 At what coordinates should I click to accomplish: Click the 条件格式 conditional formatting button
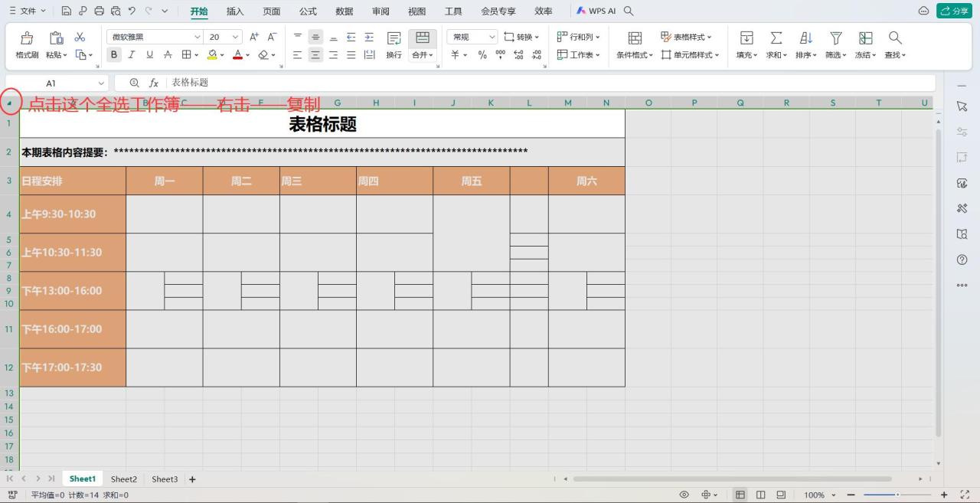coord(635,45)
